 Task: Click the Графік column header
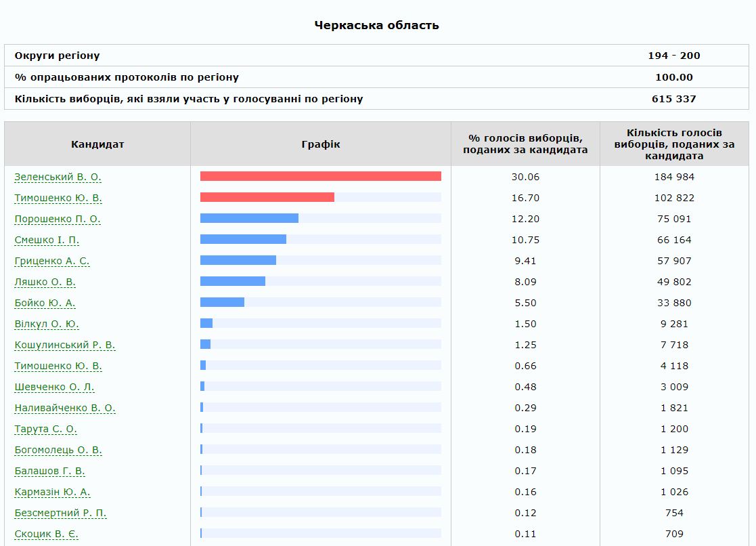[321, 144]
